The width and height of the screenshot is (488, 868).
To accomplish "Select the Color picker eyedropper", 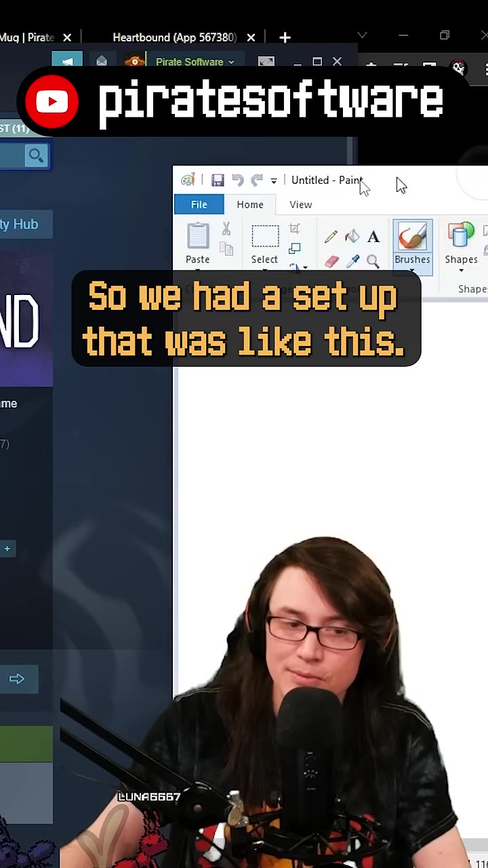I will click(352, 261).
